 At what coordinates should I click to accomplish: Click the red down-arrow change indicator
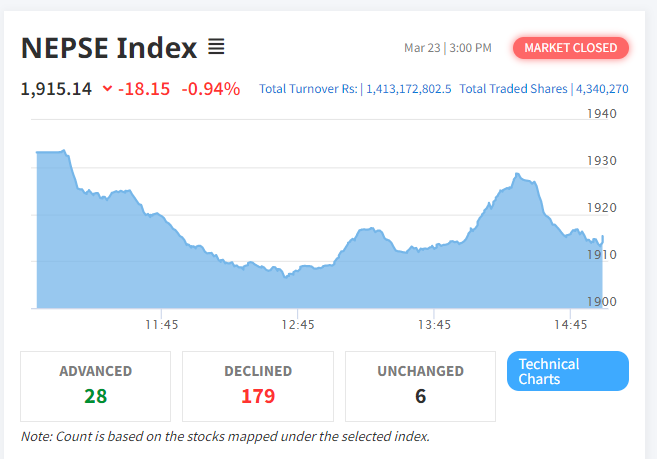(107, 88)
